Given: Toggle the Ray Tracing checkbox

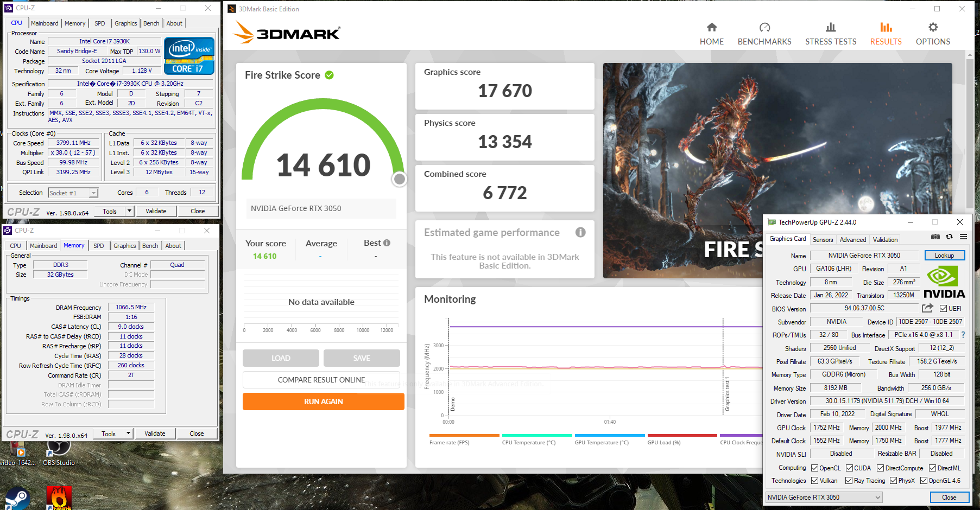Looking at the screenshot, I should click(849, 481).
